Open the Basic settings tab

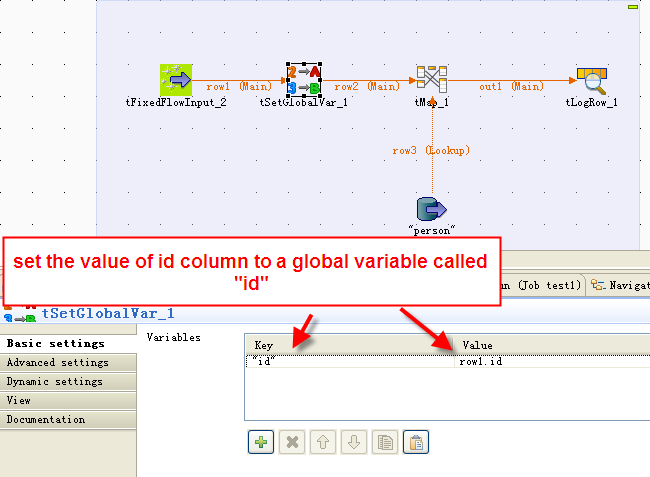[68, 344]
